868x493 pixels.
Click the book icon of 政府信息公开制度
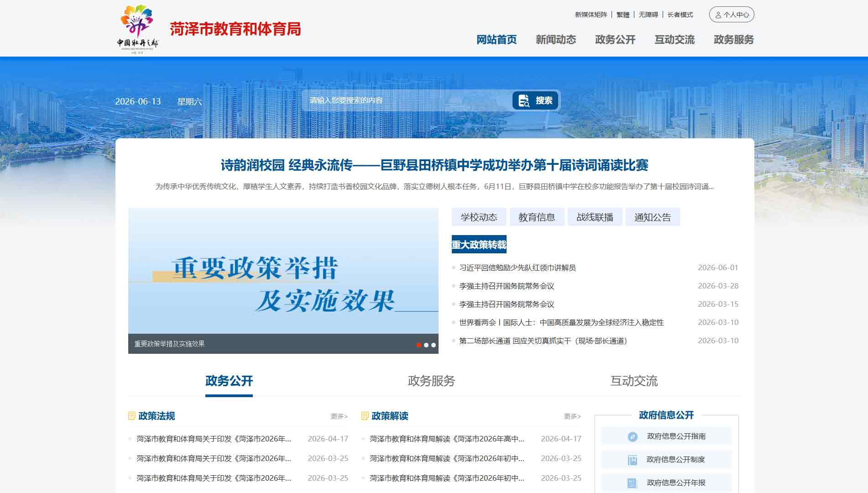pos(633,460)
